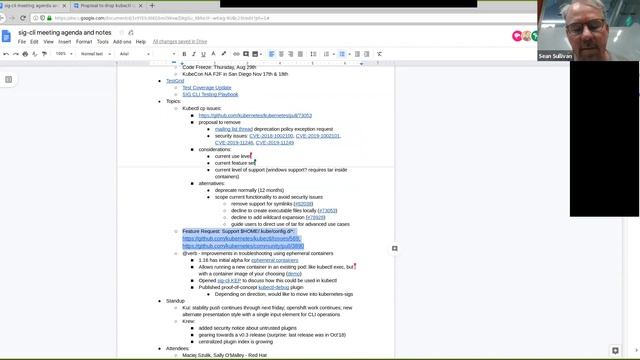Toggle the bulleted list
This screenshot has height=360, width=640.
[x=342, y=54]
